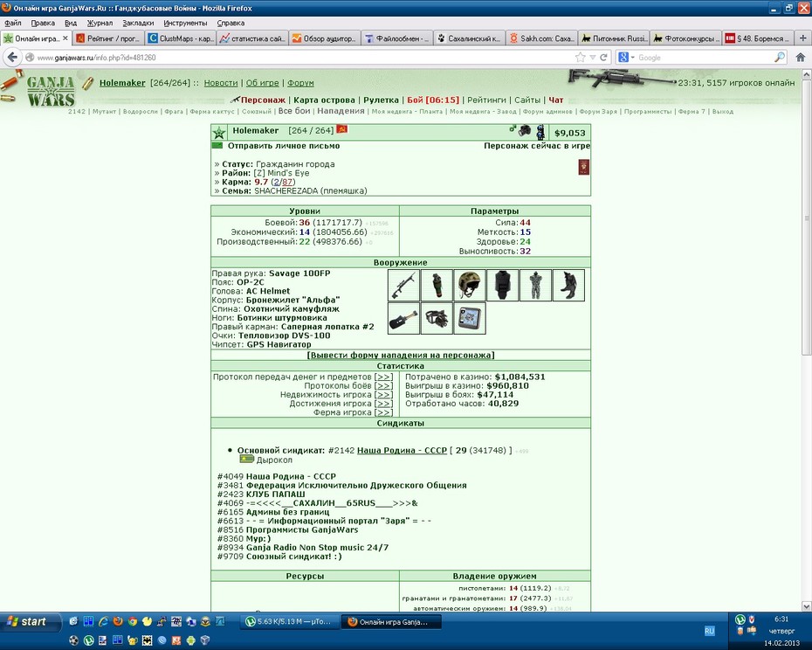Screen dimensions: 812x650
Task: Expand the Протоколы боёв [>>] link
Action: (383, 385)
